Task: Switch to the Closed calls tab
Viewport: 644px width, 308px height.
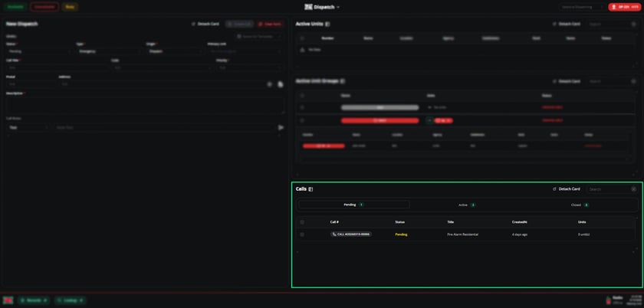Action: click(580, 205)
